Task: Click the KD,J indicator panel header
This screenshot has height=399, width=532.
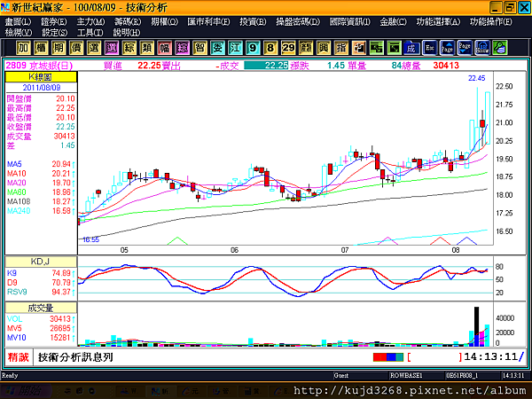Action: tap(41, 262)
